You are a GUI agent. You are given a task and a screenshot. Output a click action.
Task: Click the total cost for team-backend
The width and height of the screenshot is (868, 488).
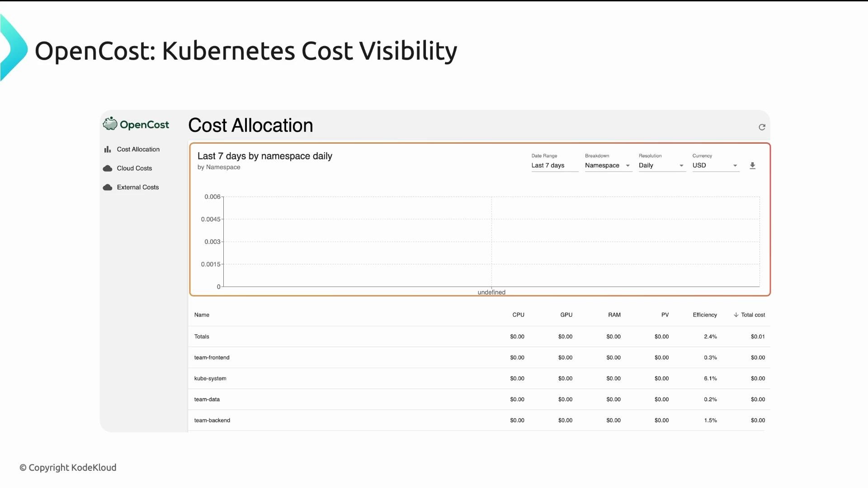[x=758, y=420]
